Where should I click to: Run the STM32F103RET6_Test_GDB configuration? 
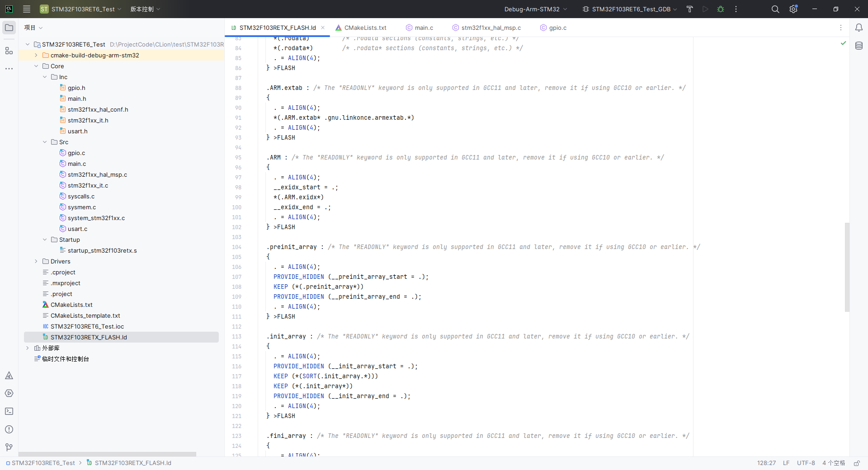(705, 9)
